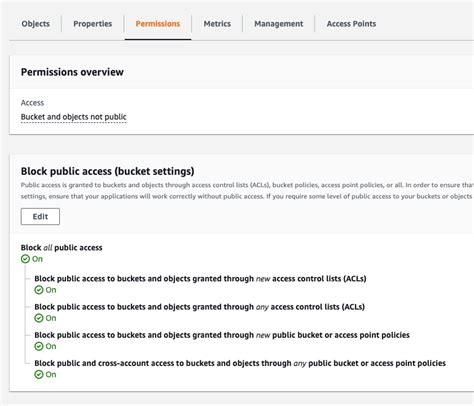The height and width of the screenshot is (406, 474).
Task: Select the any access control lists setting label
Action: [200, 307]
